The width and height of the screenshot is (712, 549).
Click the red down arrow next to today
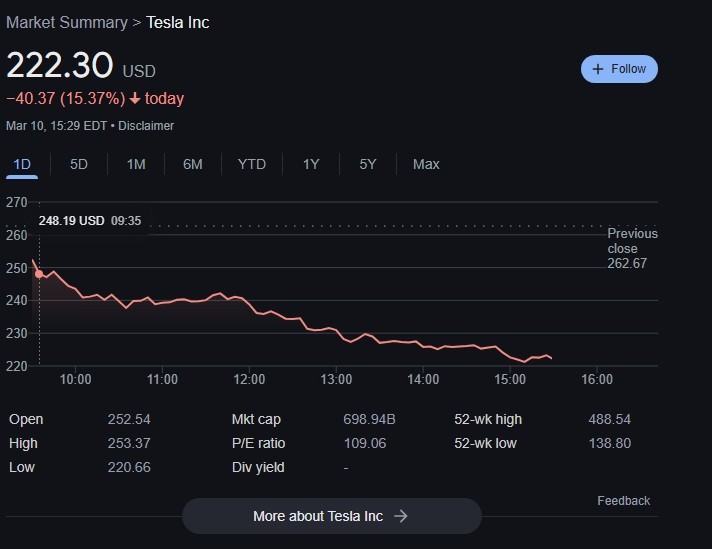[x=135, y=98]
